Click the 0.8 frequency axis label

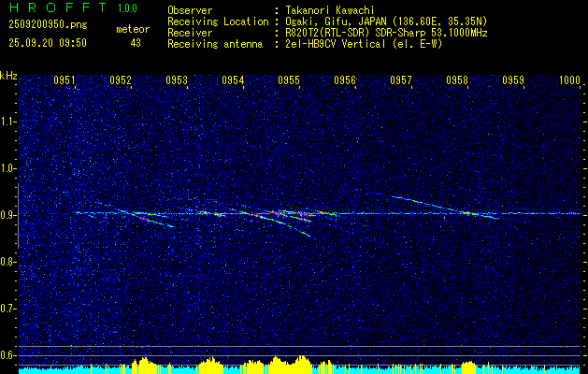point(8,262)
